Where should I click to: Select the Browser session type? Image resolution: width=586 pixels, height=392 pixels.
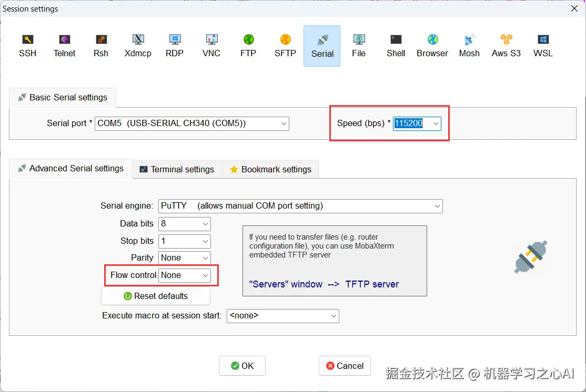(432, 46)
